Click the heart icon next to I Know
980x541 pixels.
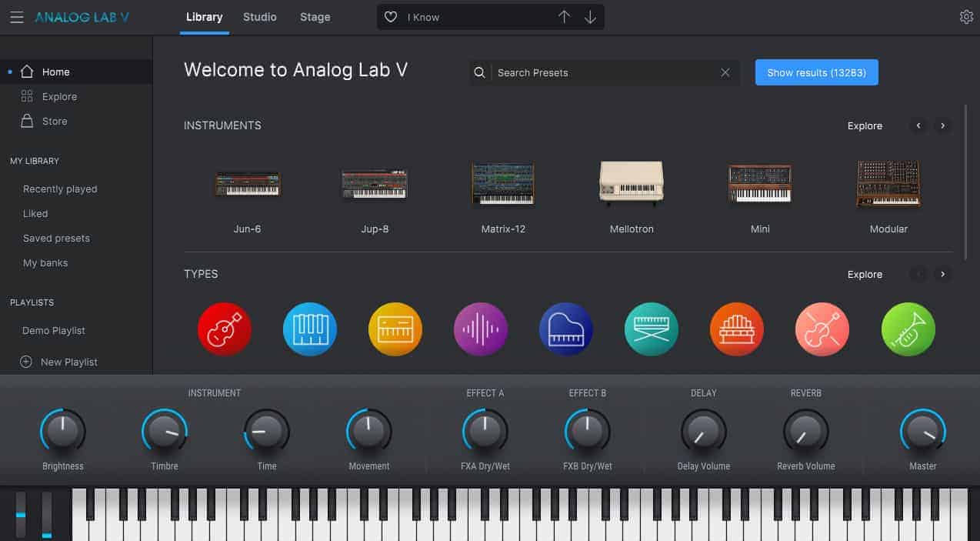point(390,16)
